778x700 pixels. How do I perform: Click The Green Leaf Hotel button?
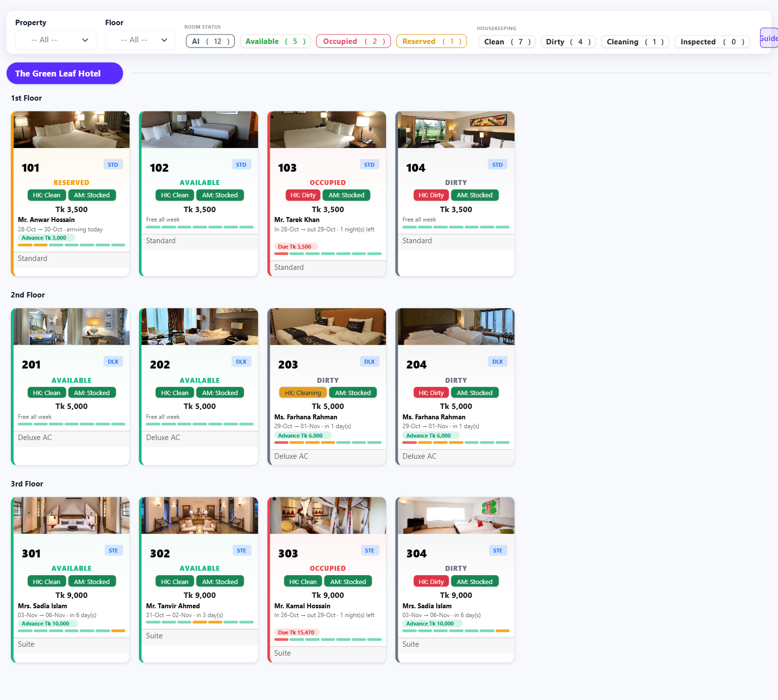[x=65, y=74]
